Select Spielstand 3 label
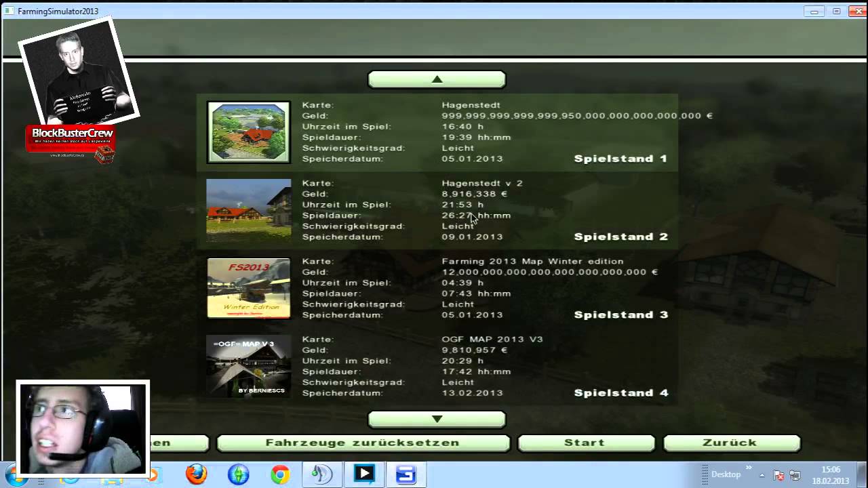This screenshot has width=868, height=488. (x=620, y=314)
